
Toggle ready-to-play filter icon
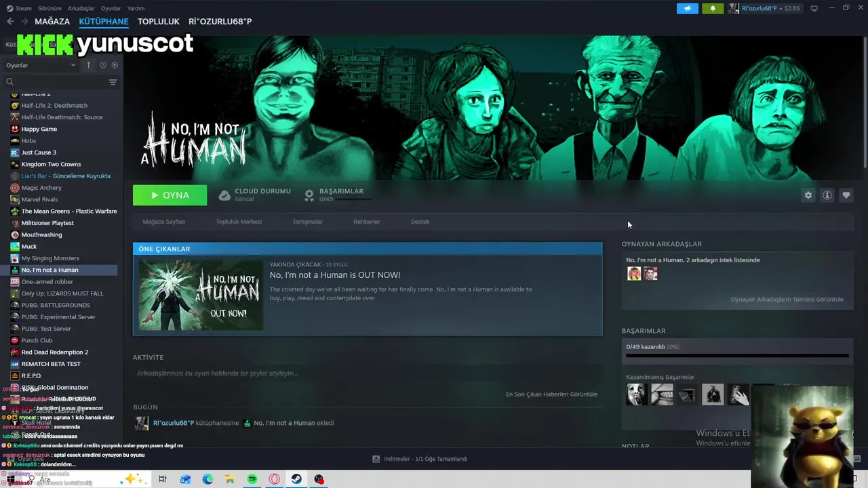pos(115,65)
